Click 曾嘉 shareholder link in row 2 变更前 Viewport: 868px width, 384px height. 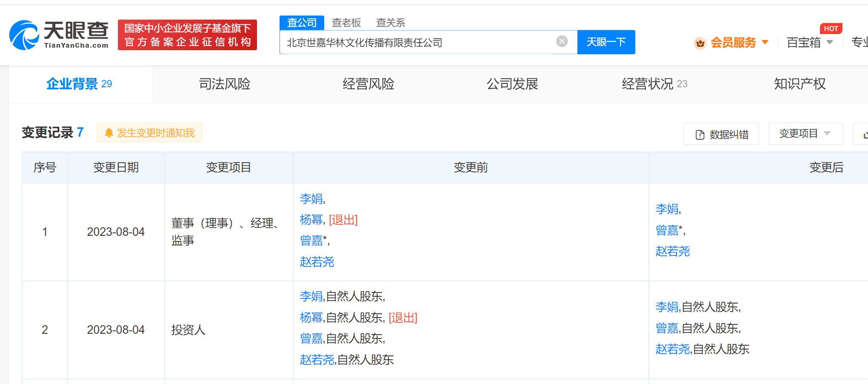(x=311, y=338)
